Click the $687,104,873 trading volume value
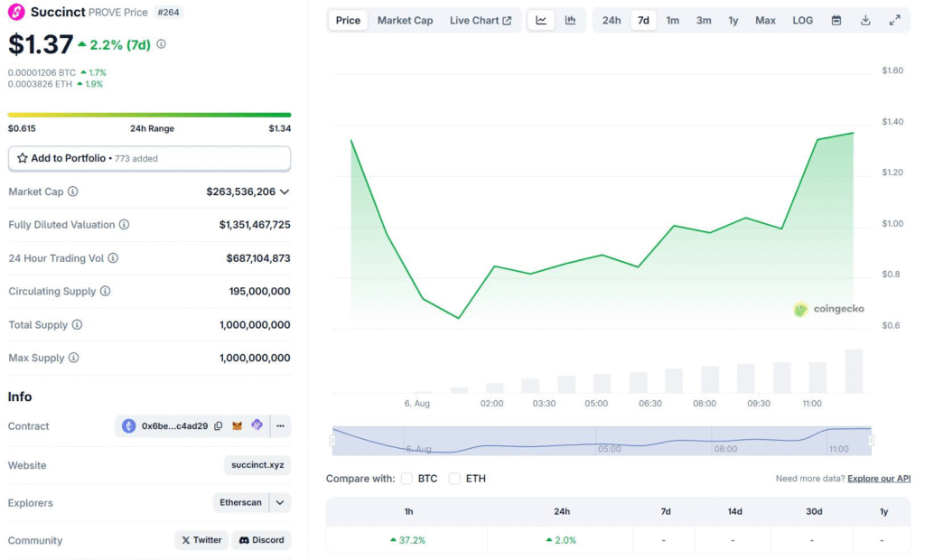Image resolution: width=925 pixels, height=560 pixels. click(257, 258)
